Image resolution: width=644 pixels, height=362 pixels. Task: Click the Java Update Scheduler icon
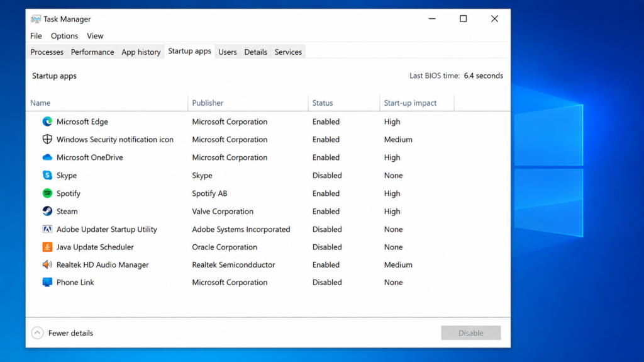[47, 247]
